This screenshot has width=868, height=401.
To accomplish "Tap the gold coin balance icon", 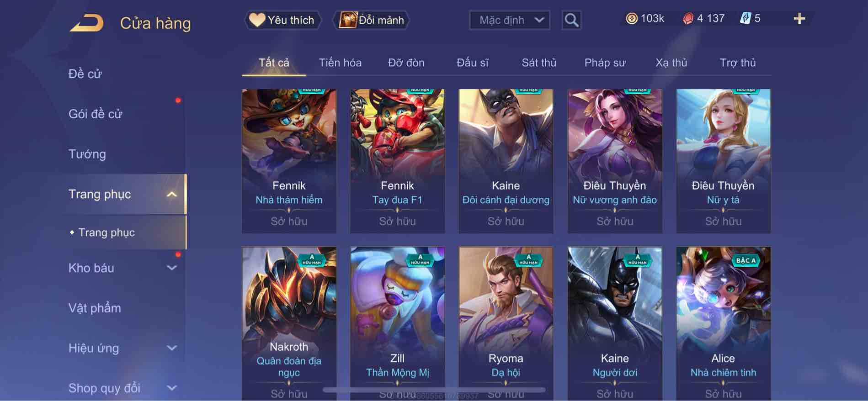I will (631, 18).
